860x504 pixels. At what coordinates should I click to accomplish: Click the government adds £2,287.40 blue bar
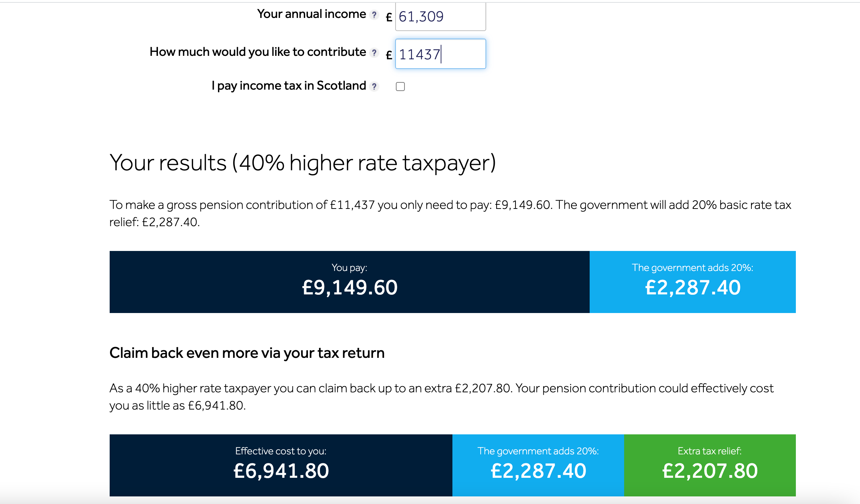click(692, 282)
